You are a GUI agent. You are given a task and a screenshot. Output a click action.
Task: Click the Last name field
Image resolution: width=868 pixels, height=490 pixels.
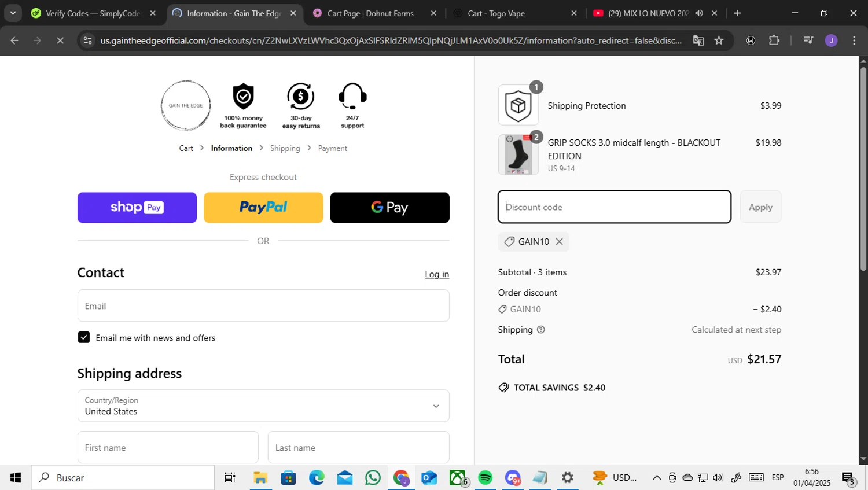pyautogui.click(x=358, y=447)
